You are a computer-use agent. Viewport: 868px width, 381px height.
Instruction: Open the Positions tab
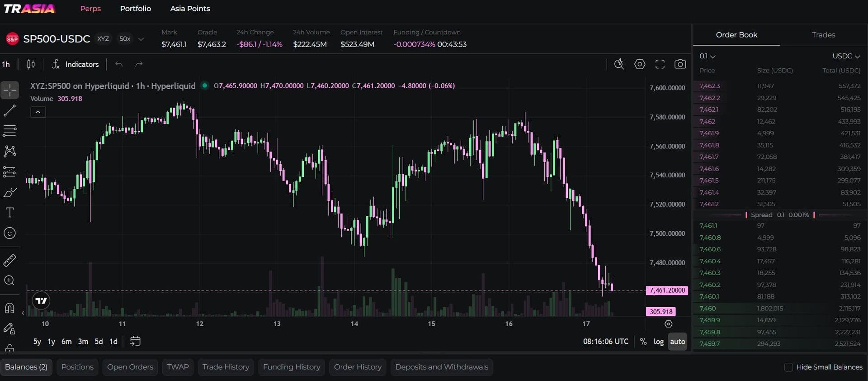pyautogui.click(x=77, y=367)
